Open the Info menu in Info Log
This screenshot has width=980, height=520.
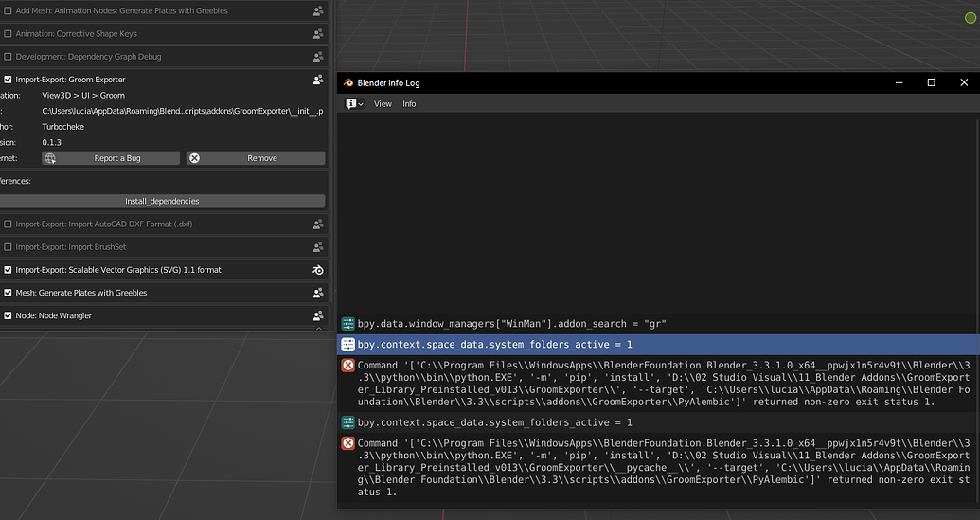pos(409,104)
